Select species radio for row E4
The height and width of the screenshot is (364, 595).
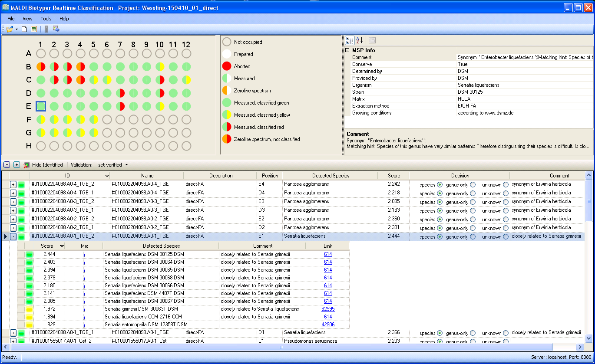point(440,185)
